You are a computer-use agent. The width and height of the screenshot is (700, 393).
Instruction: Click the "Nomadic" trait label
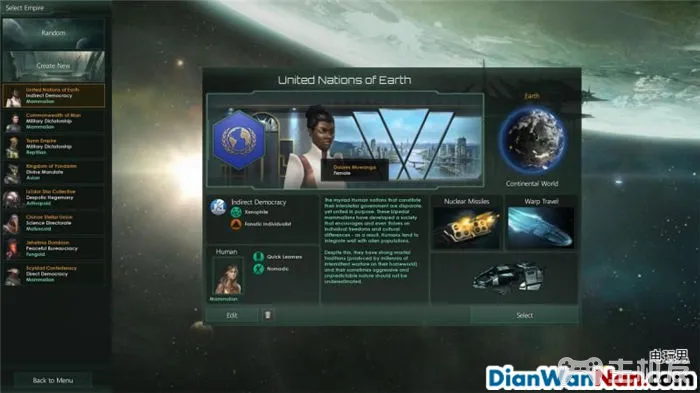277,269
